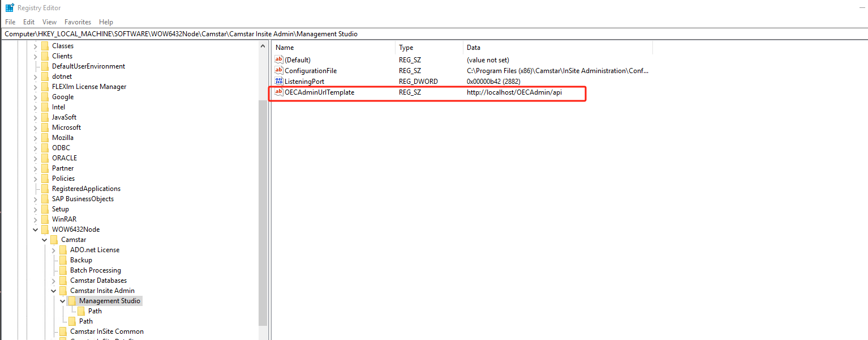This screenshot has height=340, width=868.
Task: Select the Partner folder icon
Action: pos(45,168)
